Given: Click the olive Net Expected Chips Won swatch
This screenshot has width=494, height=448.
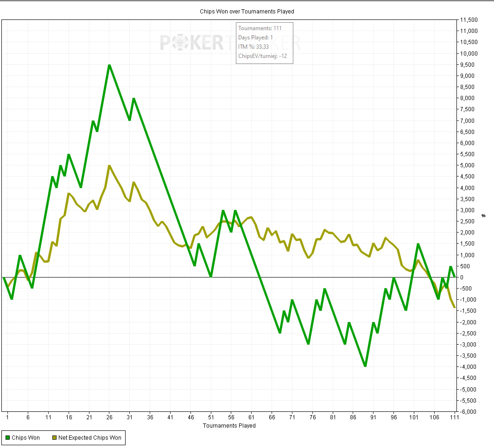Looking at the screenshot, I should click(54, 438).
